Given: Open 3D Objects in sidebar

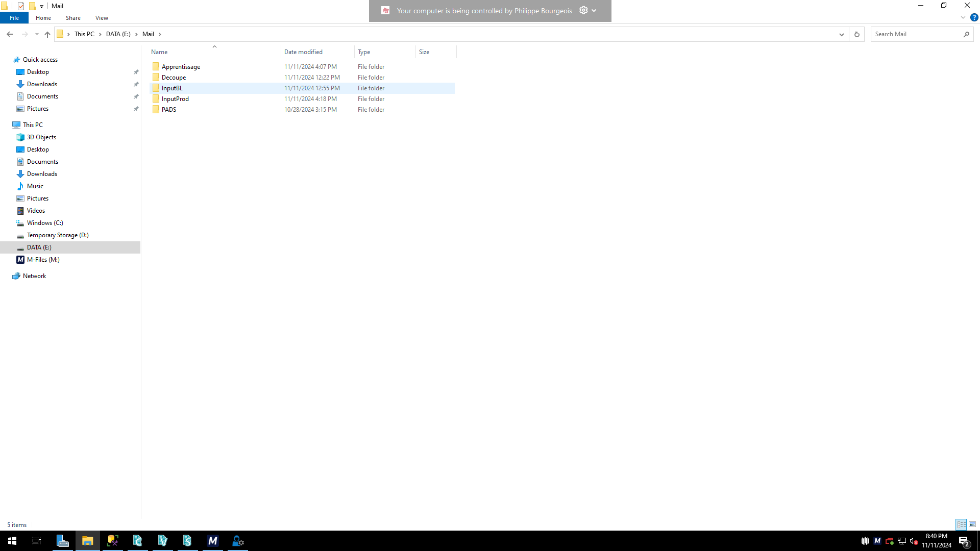Looking at the screenshot, I should (x=41, y=137).
